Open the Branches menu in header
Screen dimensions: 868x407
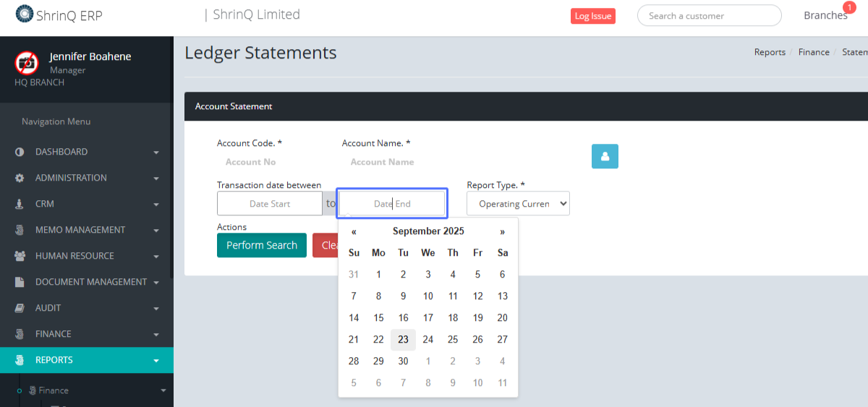(825, 15)
